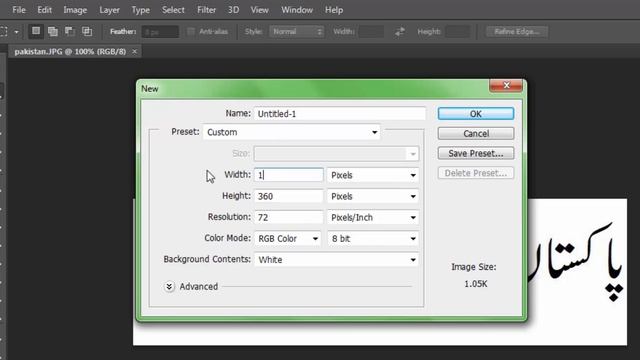The image size is (640, 360).
Task: Open the Help menu
Action: point(334,10)
